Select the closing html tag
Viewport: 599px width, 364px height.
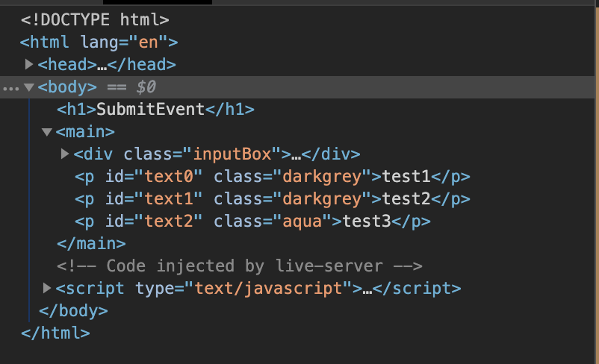click(55, 333)
